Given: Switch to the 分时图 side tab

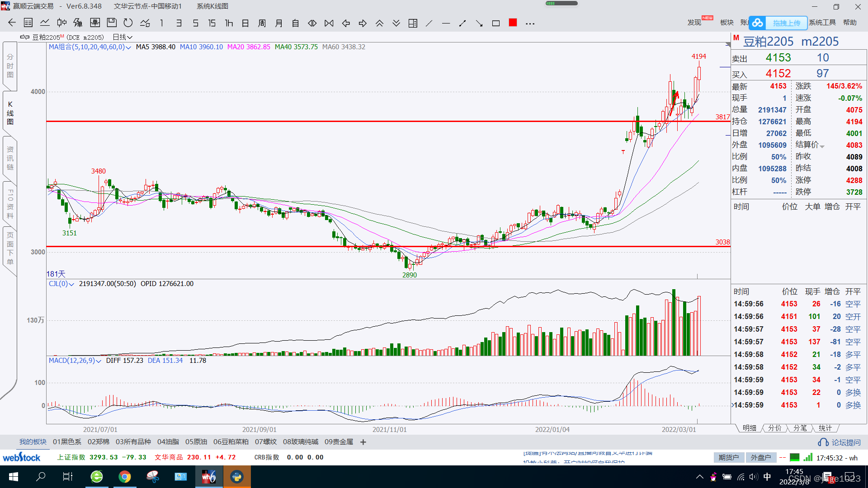Looking at the screenshot, I should coord(10,66).
